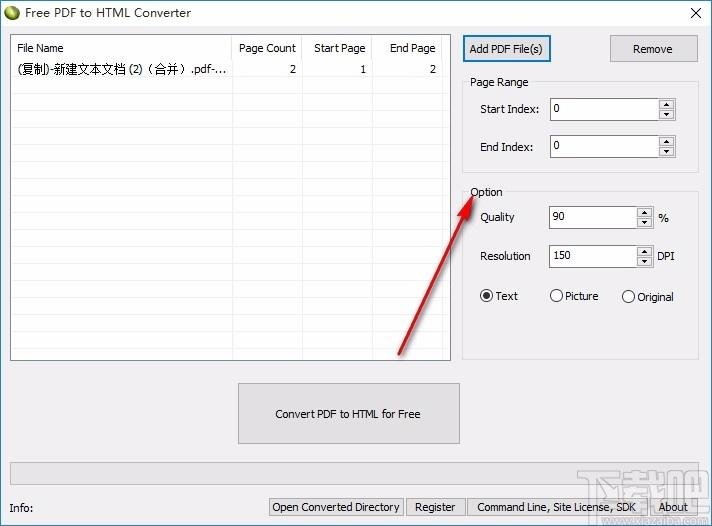Start Convert PDF to HTML for Free
This screenshot has width=712, height=526.
349,413
